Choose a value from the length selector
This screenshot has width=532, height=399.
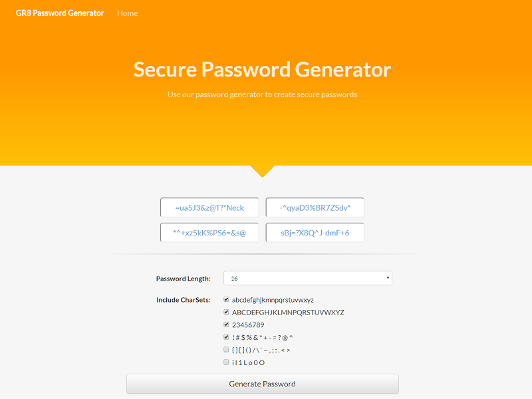tap(308, 278)
